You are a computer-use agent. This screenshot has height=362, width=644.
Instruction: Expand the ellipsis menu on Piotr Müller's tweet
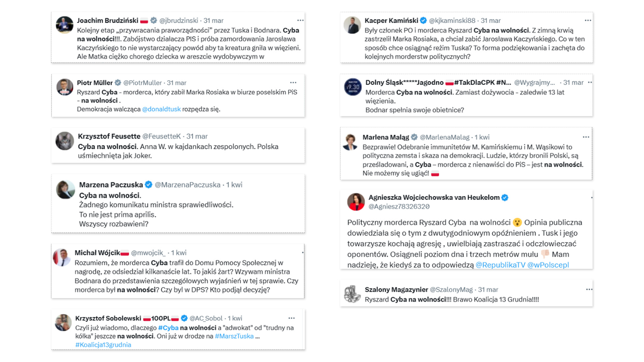click(x=292, y=83)
